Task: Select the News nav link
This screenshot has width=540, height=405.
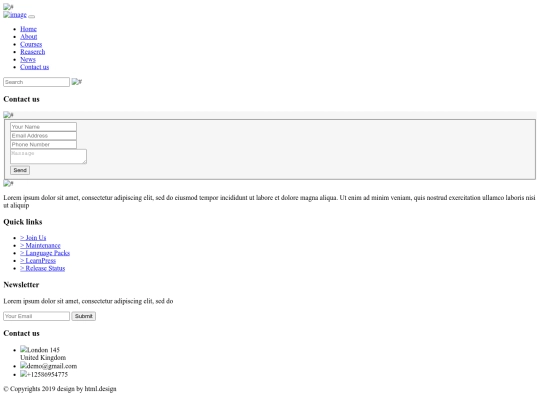Action: (x=28, y=59)
